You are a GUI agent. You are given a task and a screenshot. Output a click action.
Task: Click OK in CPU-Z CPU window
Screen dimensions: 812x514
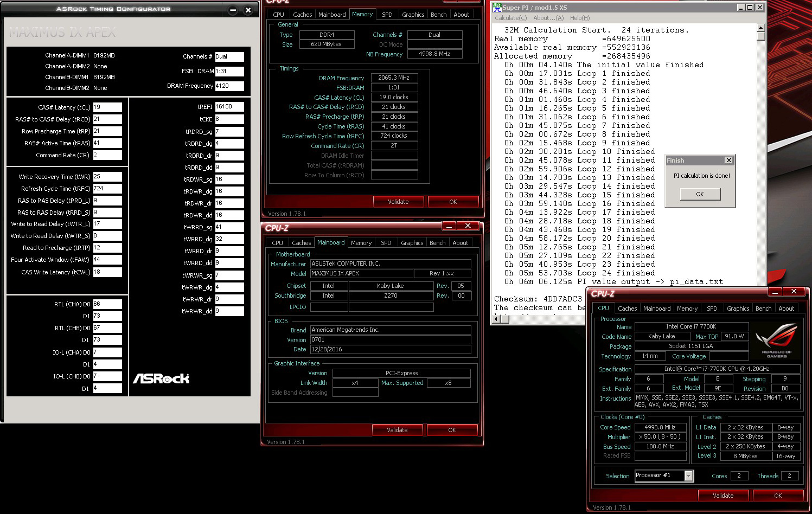pos(778,496)
